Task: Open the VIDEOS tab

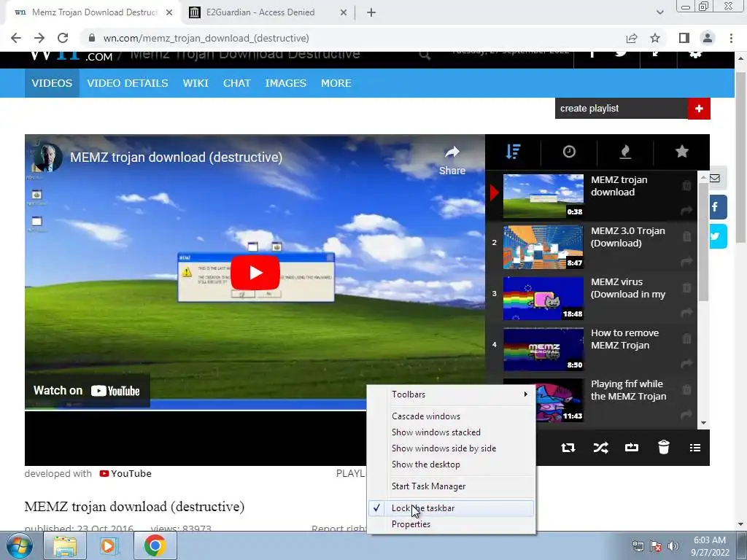Action: coord(52,83)
